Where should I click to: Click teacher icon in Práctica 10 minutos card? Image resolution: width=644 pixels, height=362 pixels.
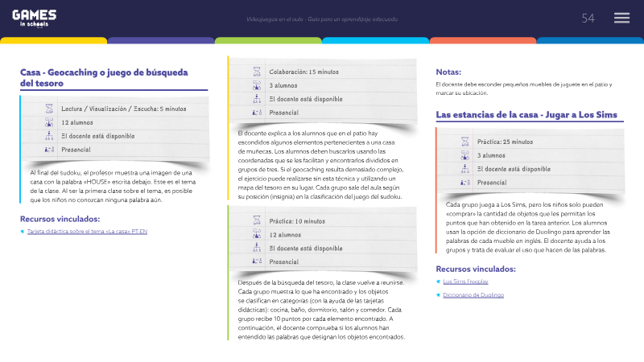[257, 248]
